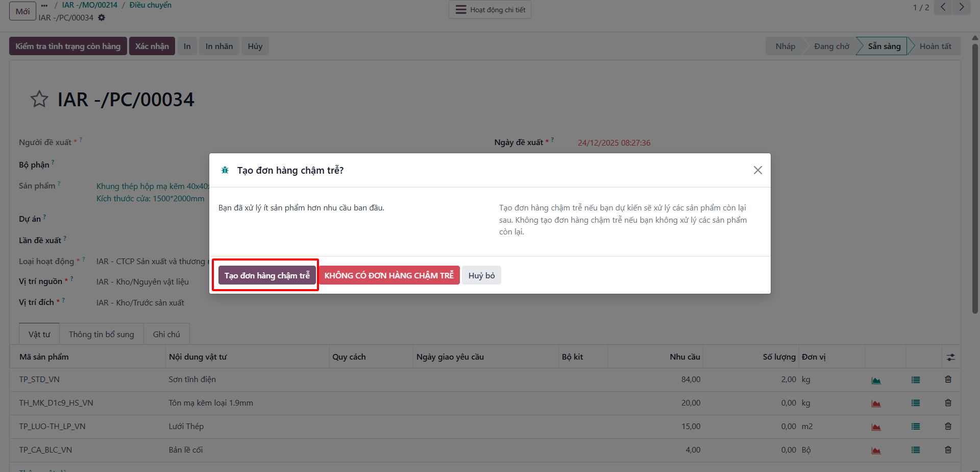The height and width of the screenshot is (472, 980).
Task: Mark IAR -/PC/00034 as favorite star
Action: (39, 99)
